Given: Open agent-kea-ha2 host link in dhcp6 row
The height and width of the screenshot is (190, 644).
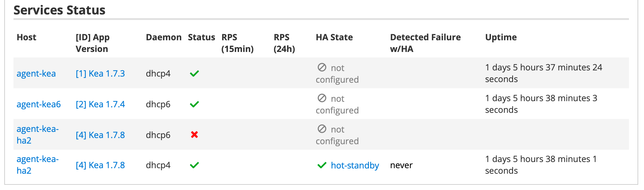Looking at the screenshot, I should 37,135.
